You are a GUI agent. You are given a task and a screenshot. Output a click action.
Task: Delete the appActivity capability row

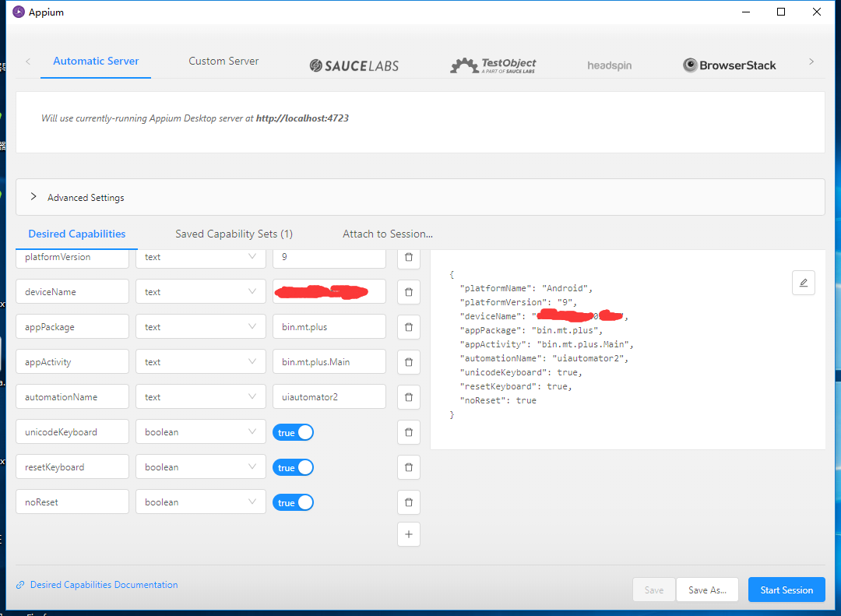point(408,362)
